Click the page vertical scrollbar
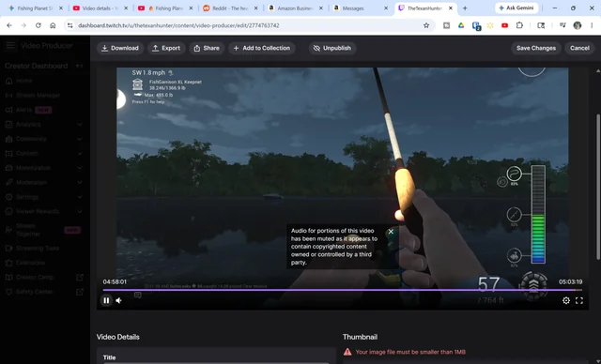 pyautogui.click(x=598, y=188)
